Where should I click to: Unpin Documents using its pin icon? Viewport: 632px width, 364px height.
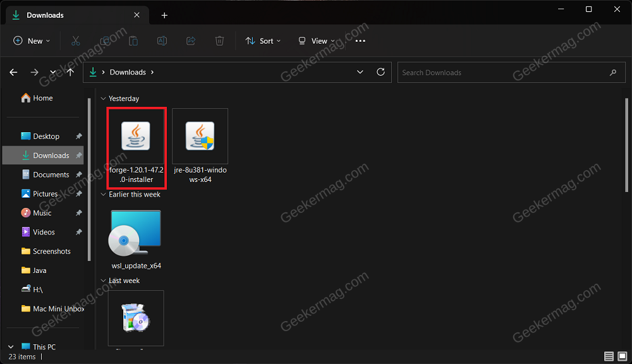point(79,174)
